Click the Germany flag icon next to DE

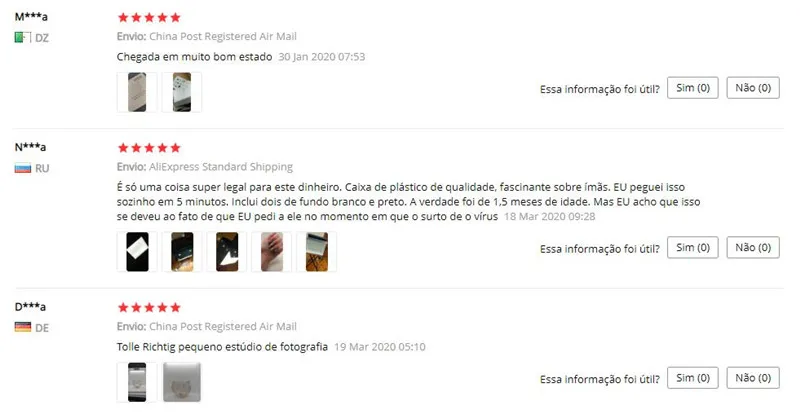22,327
